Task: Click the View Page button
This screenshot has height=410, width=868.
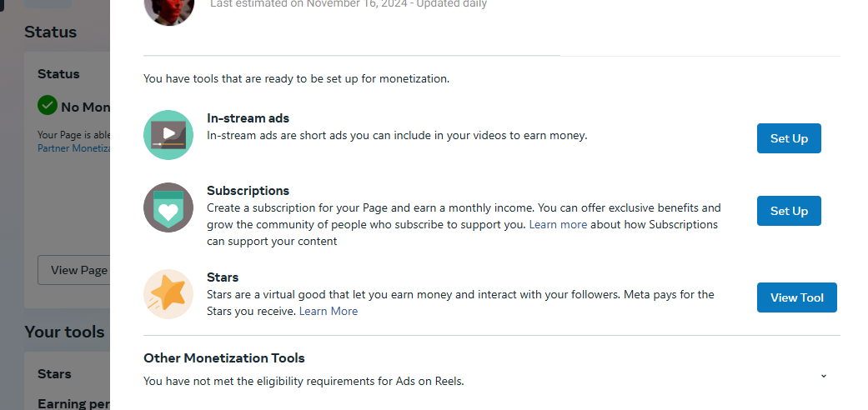Action: (75, 270)
